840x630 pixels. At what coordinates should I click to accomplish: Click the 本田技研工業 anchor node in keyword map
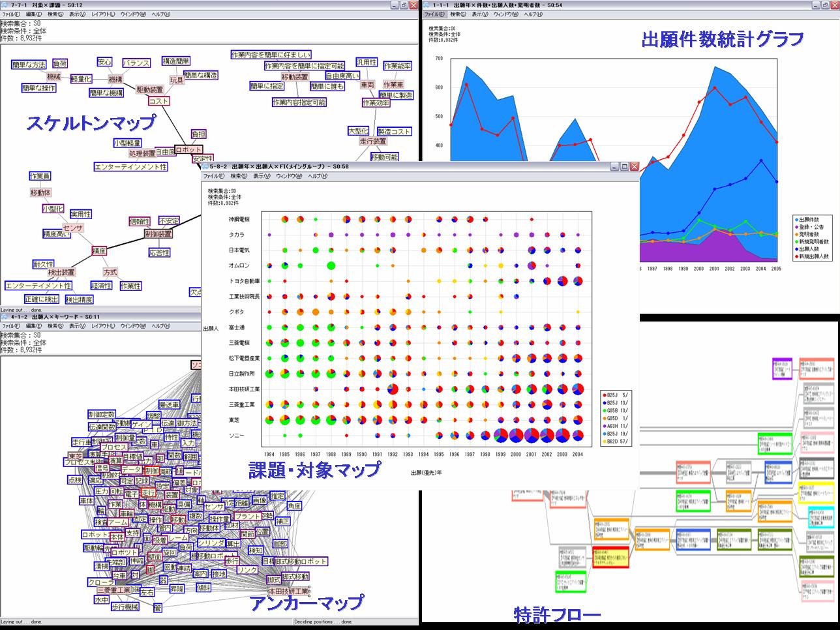click(289, 591)
